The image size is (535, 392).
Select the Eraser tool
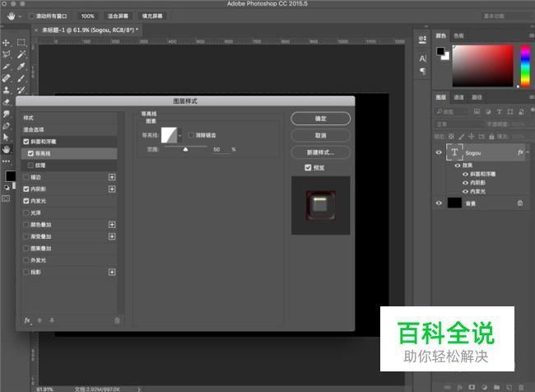pyautogui.click(x=6, y=102)
